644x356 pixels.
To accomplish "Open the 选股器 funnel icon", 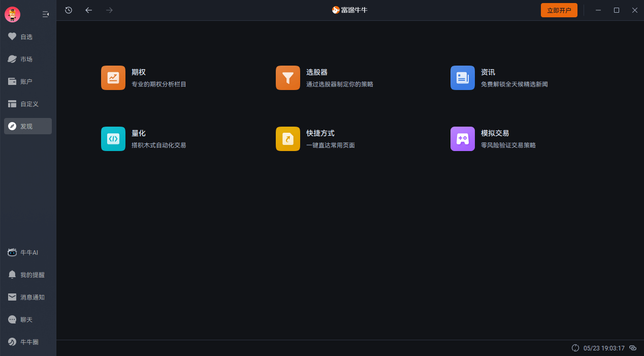I will [x=288, y=78].
